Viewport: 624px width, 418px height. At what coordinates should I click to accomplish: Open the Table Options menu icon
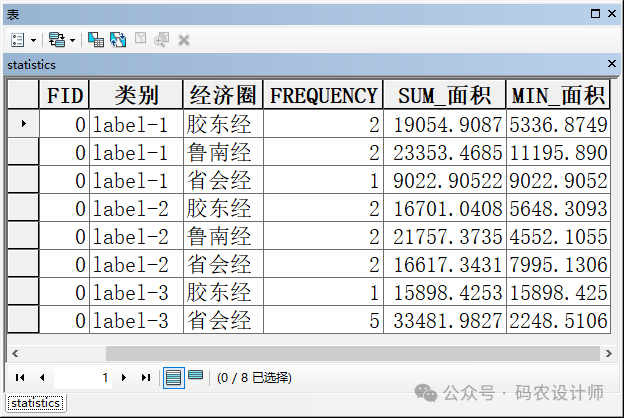coord(17,40)
